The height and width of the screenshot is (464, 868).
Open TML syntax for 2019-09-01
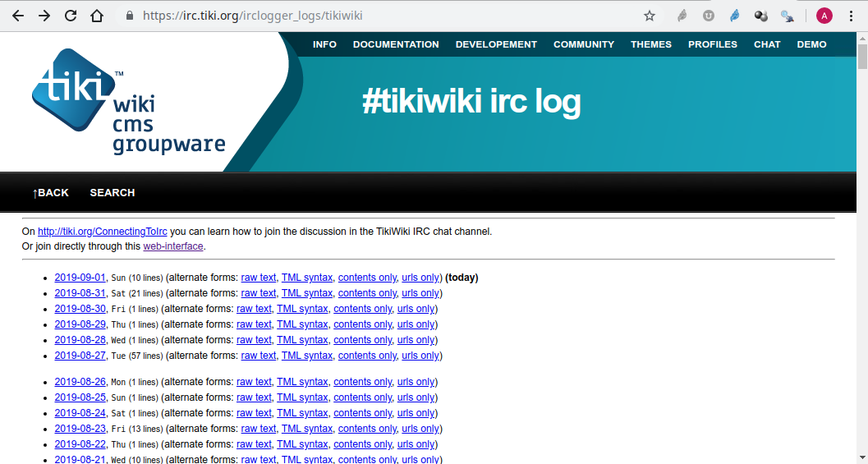click(x=307, y=278)
